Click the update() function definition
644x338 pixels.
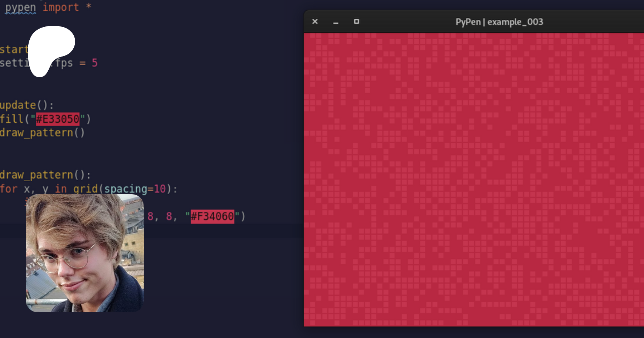26,105
